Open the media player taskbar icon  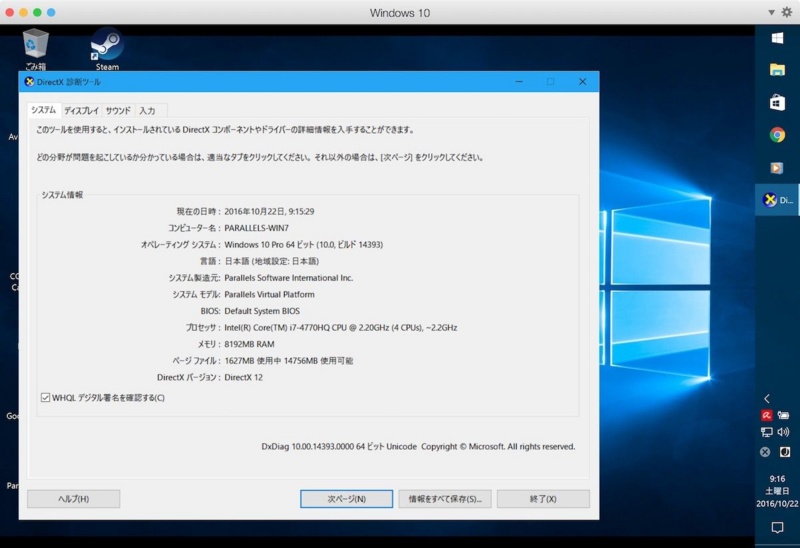coord(777,168)
